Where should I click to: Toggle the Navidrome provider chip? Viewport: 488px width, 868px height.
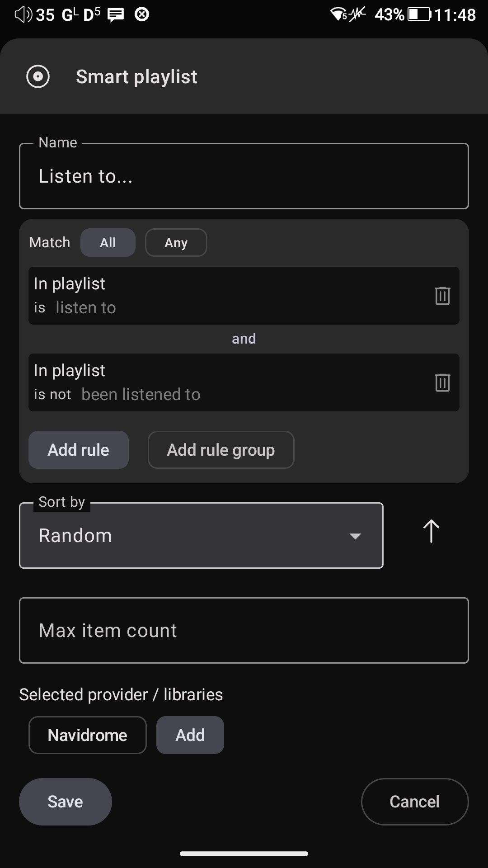[88, 735]
